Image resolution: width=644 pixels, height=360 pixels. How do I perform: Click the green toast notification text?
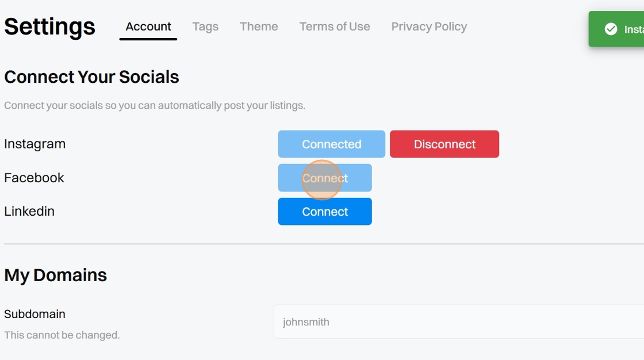(634, 29)
